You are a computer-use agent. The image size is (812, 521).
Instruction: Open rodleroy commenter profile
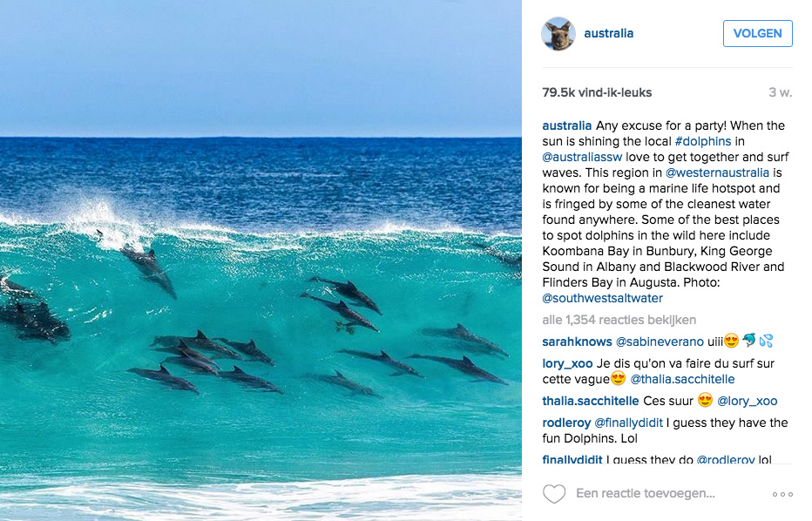click(x=566, y=423)
